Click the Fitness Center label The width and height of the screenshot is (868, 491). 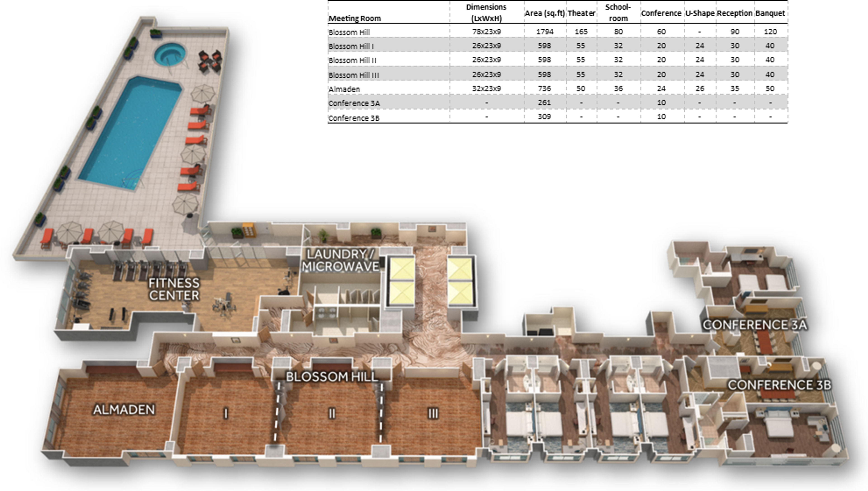coord(174,289)
